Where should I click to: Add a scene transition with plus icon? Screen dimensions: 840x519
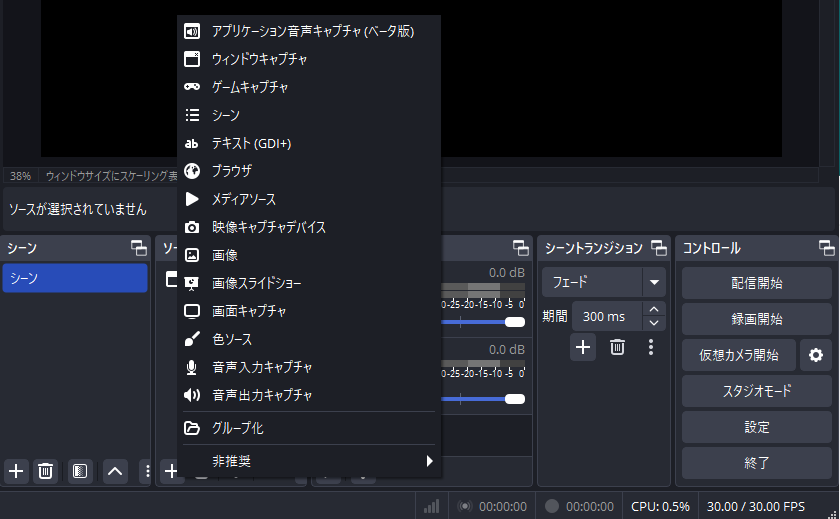583,347
